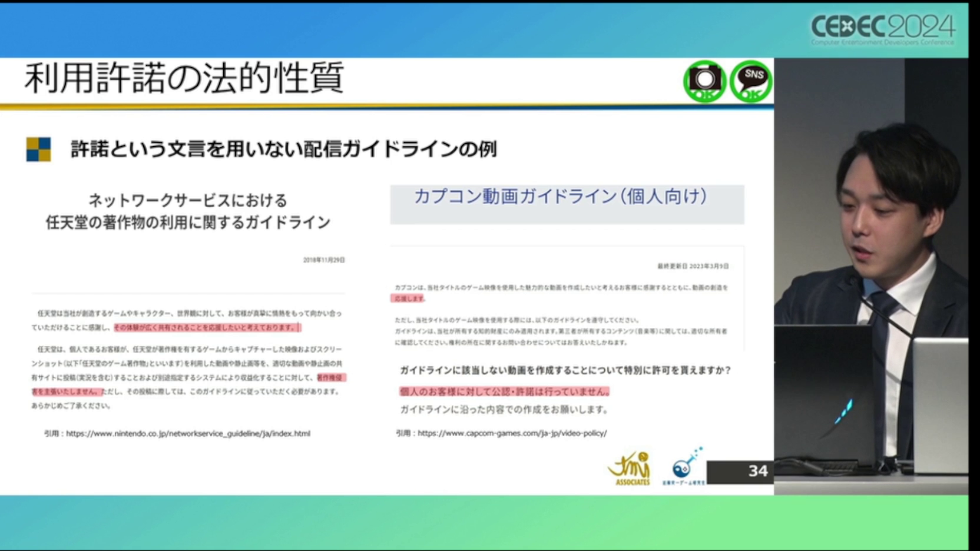This screenshot has height=551, width=980.
Task: Click the heading 許諾という文言を用いない配信ガイドラインの例
Action: click(283, 150)
